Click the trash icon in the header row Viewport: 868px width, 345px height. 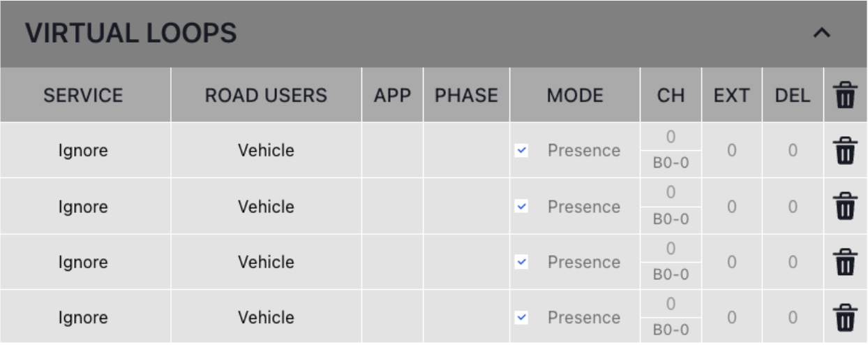[x=845, y=95]
